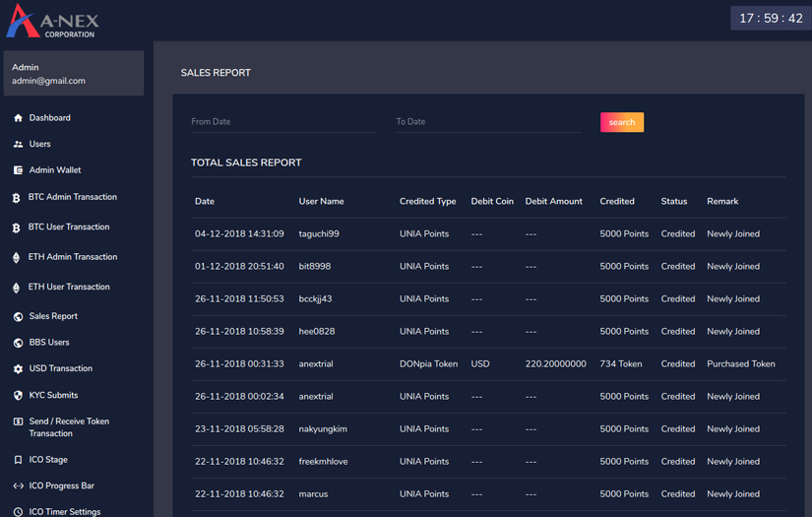Screen dimensions: 812x517
Task: Open the Users menu item
Action: pos(40,144)
